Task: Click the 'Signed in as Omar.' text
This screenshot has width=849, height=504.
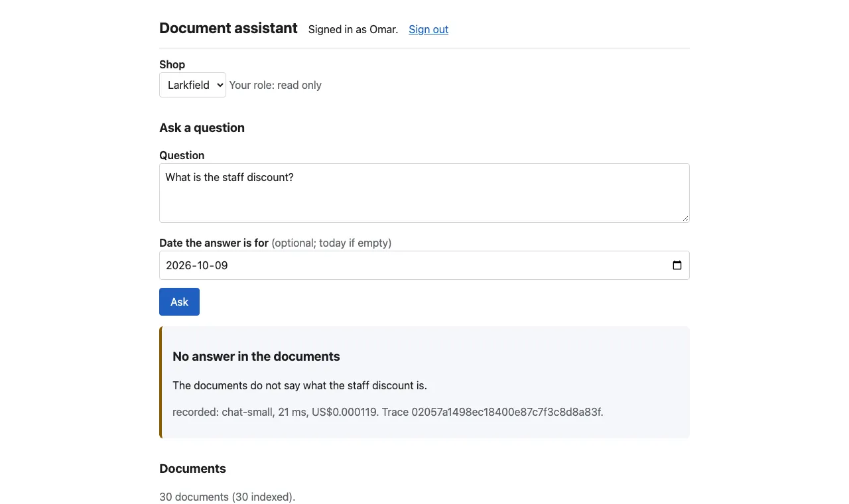Action: coord(353,29)
